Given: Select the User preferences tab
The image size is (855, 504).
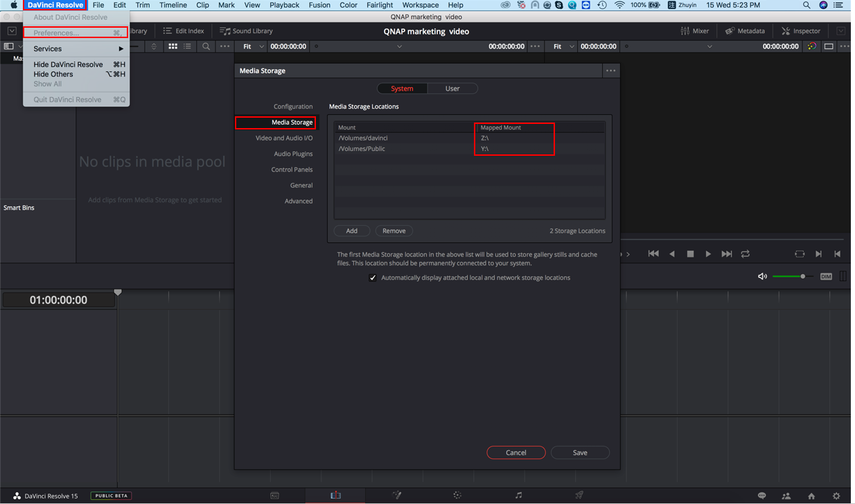Looking at the screenshot, I should [452, 89].
